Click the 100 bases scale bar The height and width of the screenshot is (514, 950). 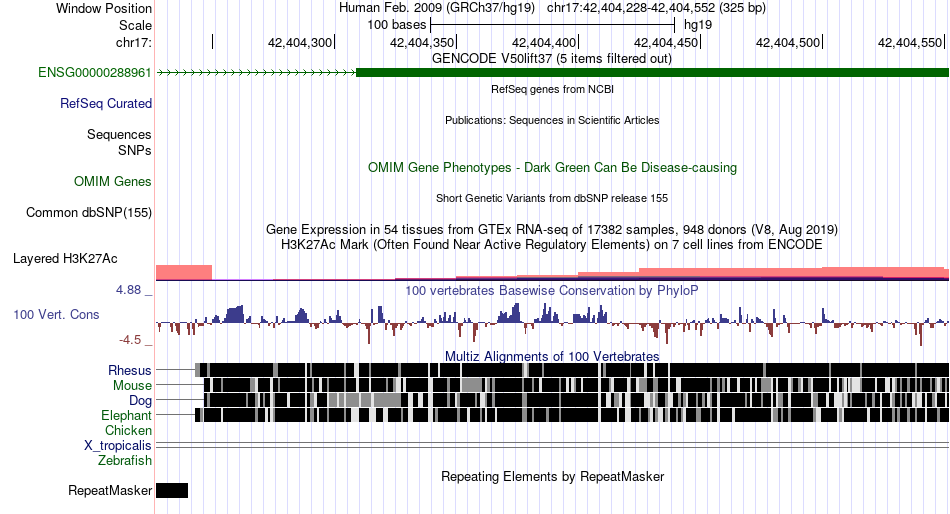click(553, 25)
